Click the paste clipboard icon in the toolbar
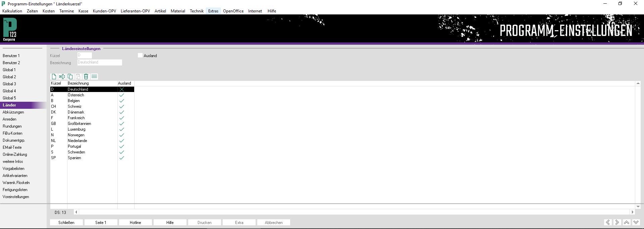The image size is (644, 229). point(78,77)
